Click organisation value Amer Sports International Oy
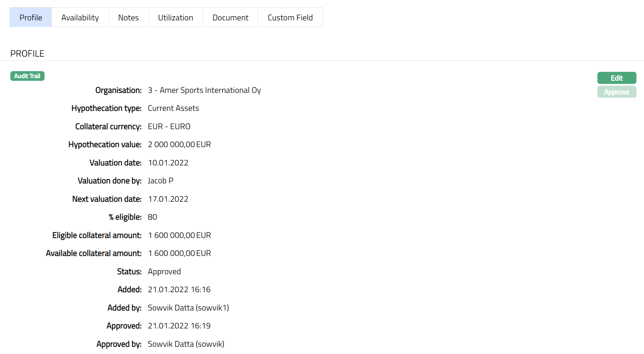644x354 pixels. [x=204, y=90]
